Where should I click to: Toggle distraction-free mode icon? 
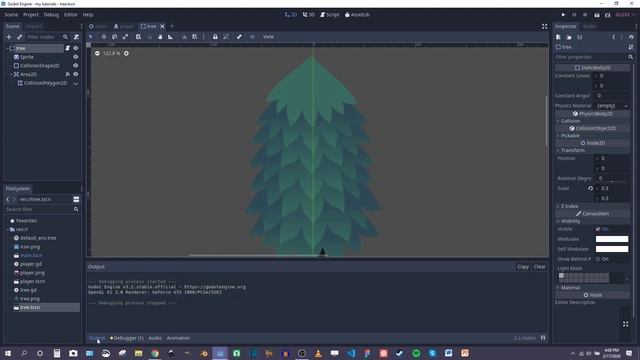tap(544, 27)
